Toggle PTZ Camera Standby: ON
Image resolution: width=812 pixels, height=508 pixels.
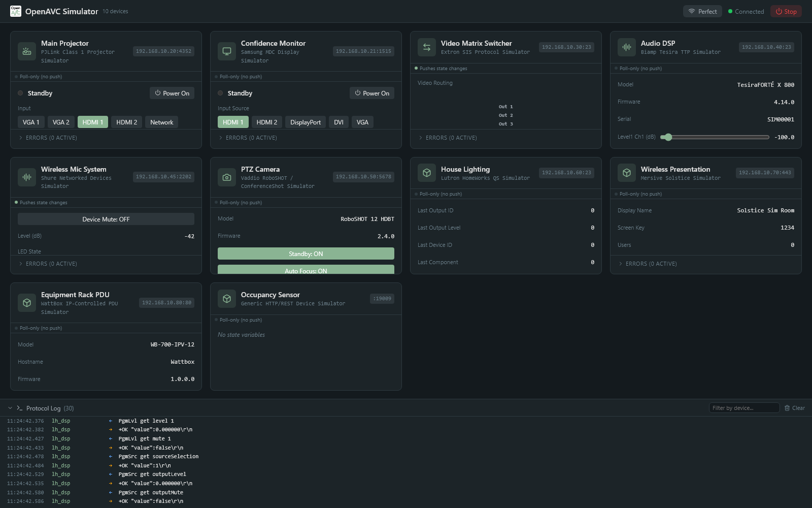306,253
